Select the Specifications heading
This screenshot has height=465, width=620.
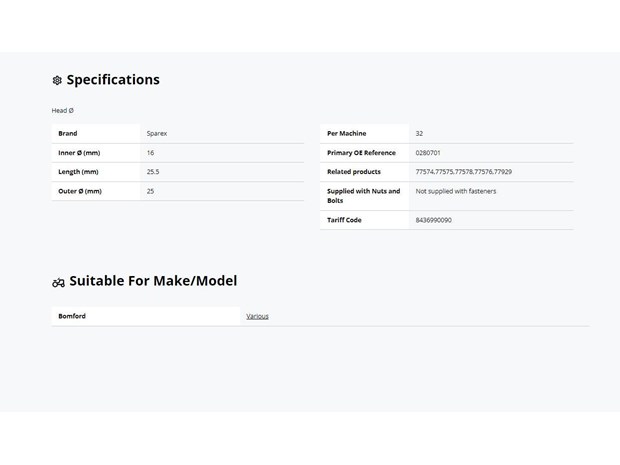113,80
